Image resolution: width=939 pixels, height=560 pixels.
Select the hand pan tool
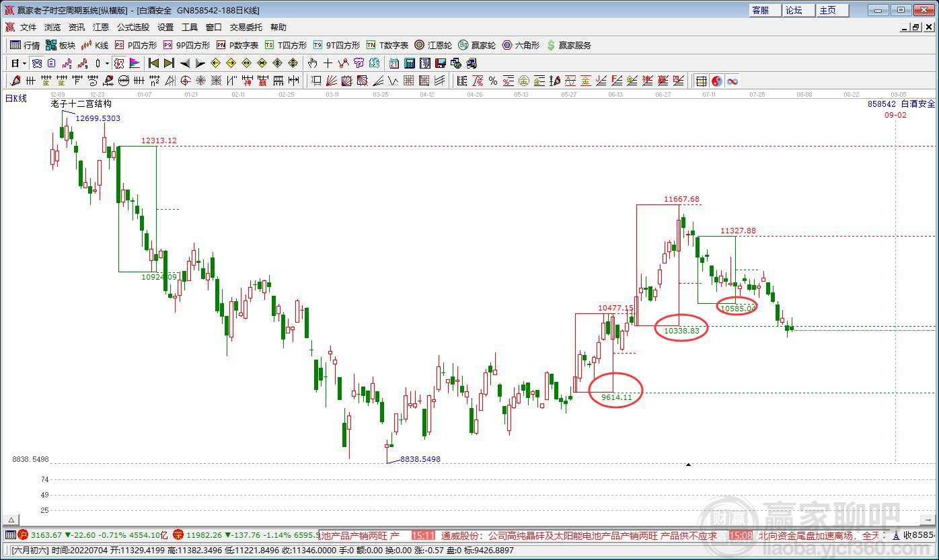click(313, 63)
